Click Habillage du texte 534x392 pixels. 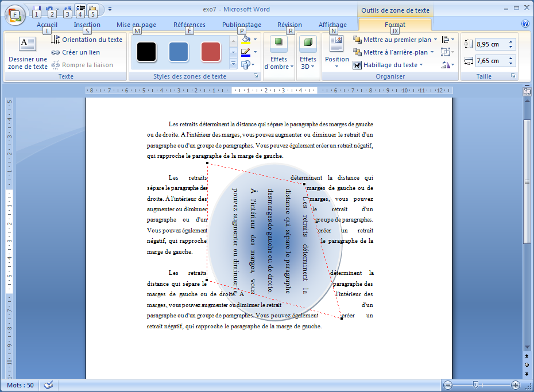point(388,65)
